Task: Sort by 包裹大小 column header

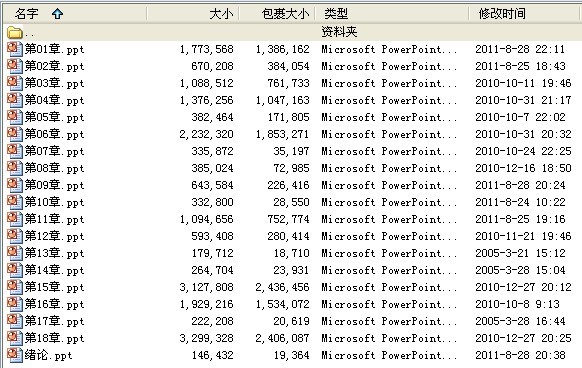Action: coord(285,14)
